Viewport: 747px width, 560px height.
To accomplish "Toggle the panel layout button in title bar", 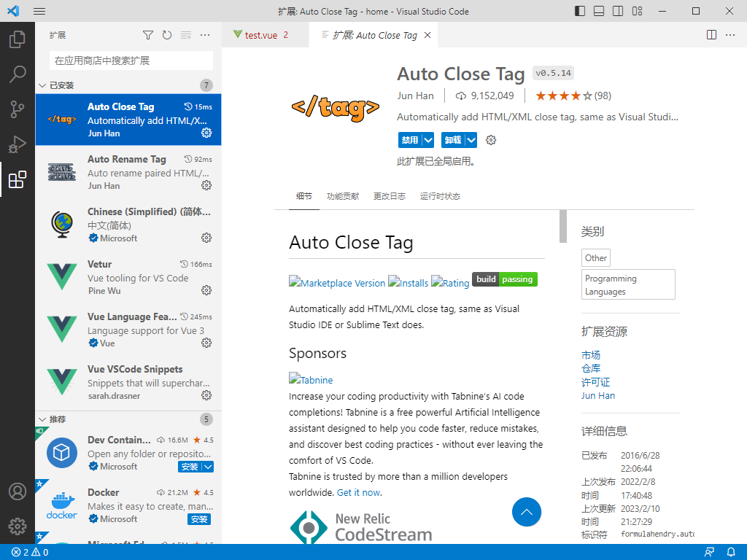I will 599,12.
